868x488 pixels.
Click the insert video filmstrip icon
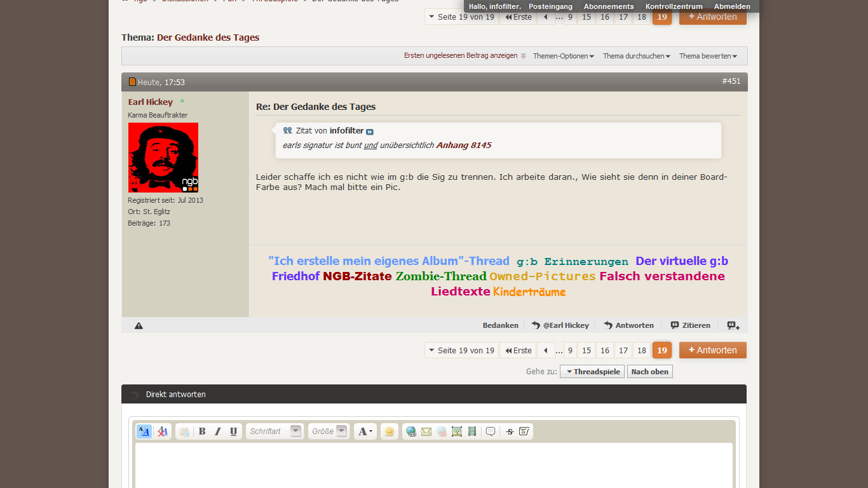click(x=471, y=431)
